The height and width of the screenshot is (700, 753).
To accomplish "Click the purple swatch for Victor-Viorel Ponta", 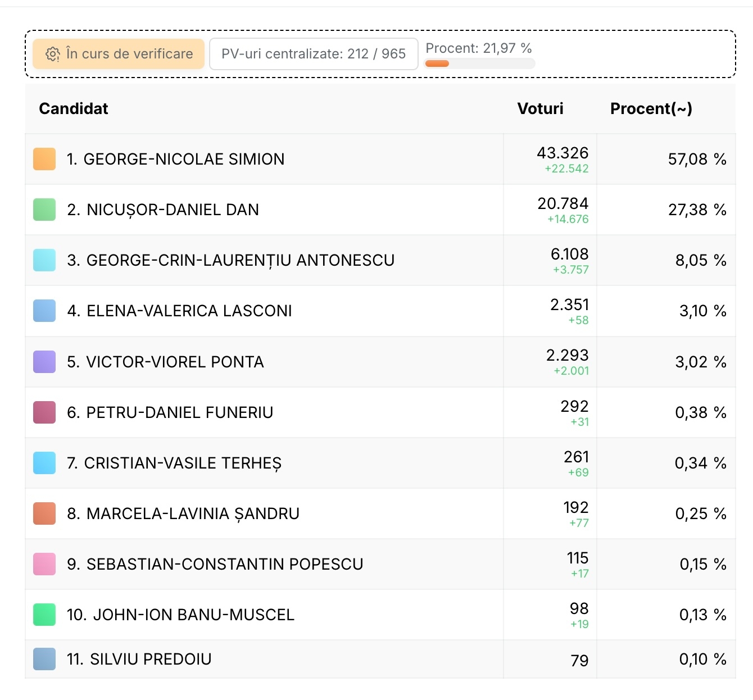I will (x=44, y=362).
